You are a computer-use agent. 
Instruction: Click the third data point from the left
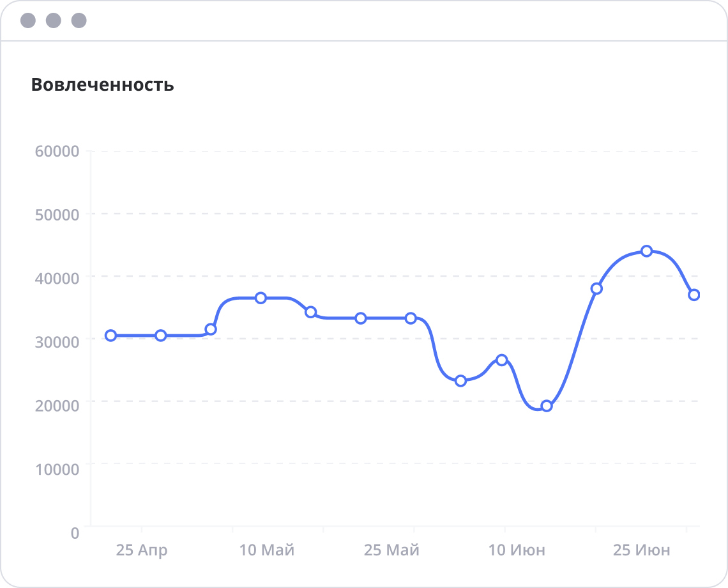[211, 329]
